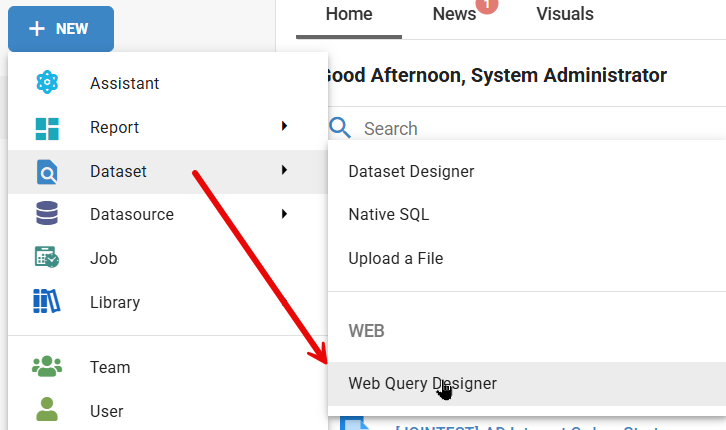The image size is (726, 430).
Task: Open the Visuals tab
Action: click(564, 14)
